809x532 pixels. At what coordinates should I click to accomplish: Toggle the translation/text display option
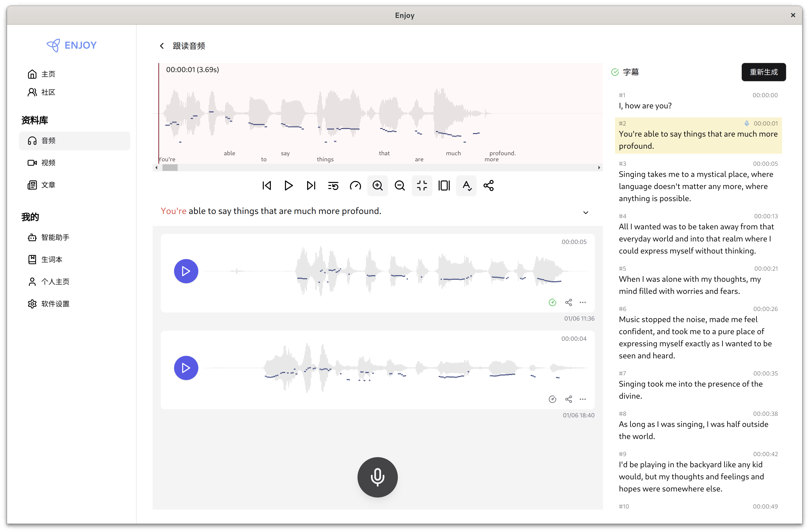point(466,185)
